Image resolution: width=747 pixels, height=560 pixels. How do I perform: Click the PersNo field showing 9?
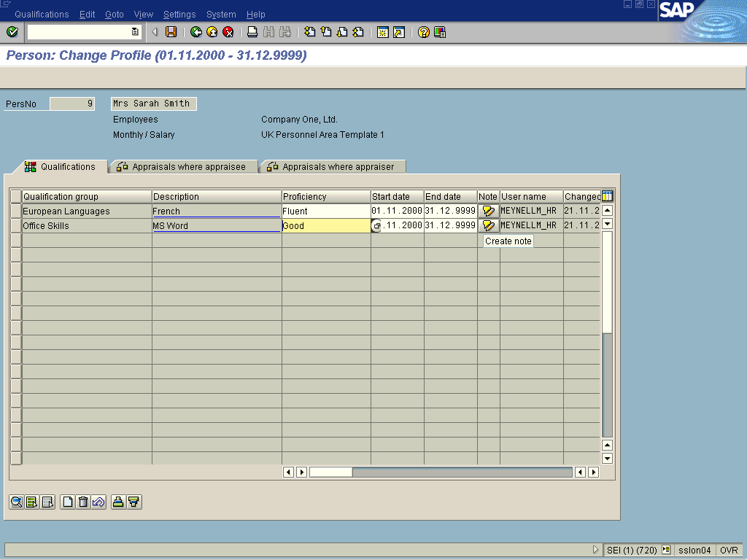[72, 104]
